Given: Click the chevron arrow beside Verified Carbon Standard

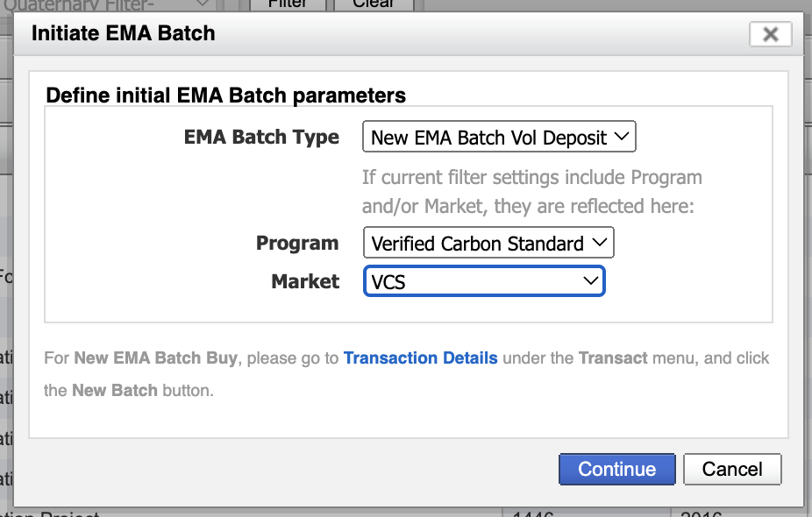Looking at the screenshot, I should pos(600,243).
